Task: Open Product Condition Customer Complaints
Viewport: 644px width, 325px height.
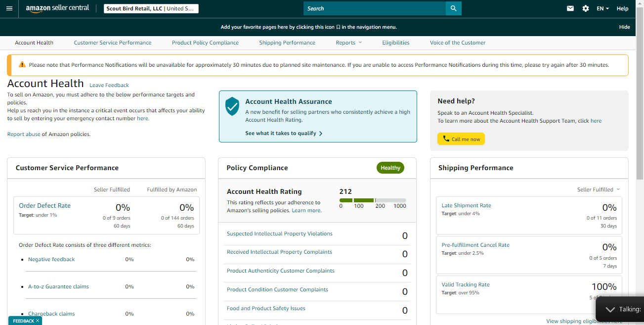Action: coord(277,289)
